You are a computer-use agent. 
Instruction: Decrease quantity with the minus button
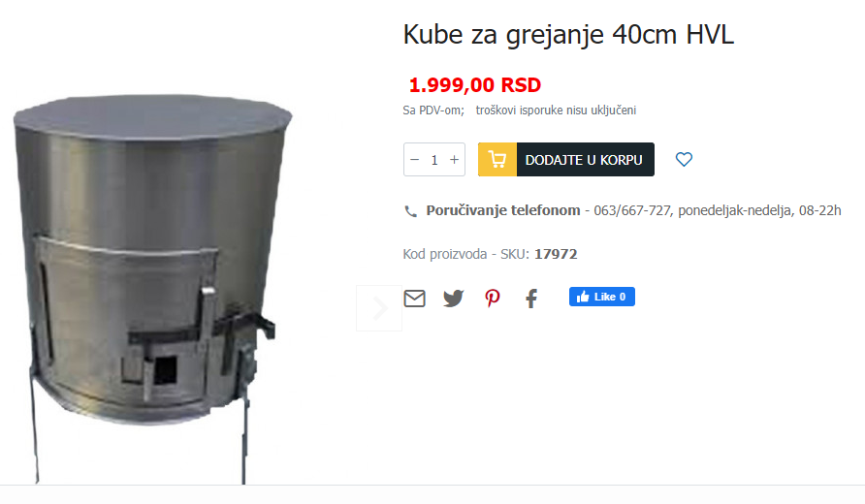(415, 160)
